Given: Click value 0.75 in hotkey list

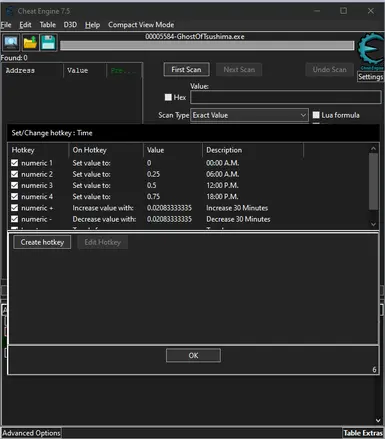Looking at the screenshot, I should [x=153, y=197].
